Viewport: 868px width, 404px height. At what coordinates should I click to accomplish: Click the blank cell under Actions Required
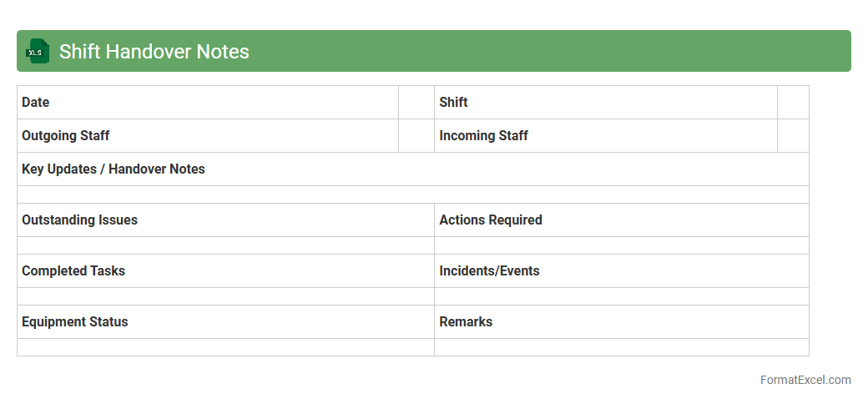click(x=621, y=245)
